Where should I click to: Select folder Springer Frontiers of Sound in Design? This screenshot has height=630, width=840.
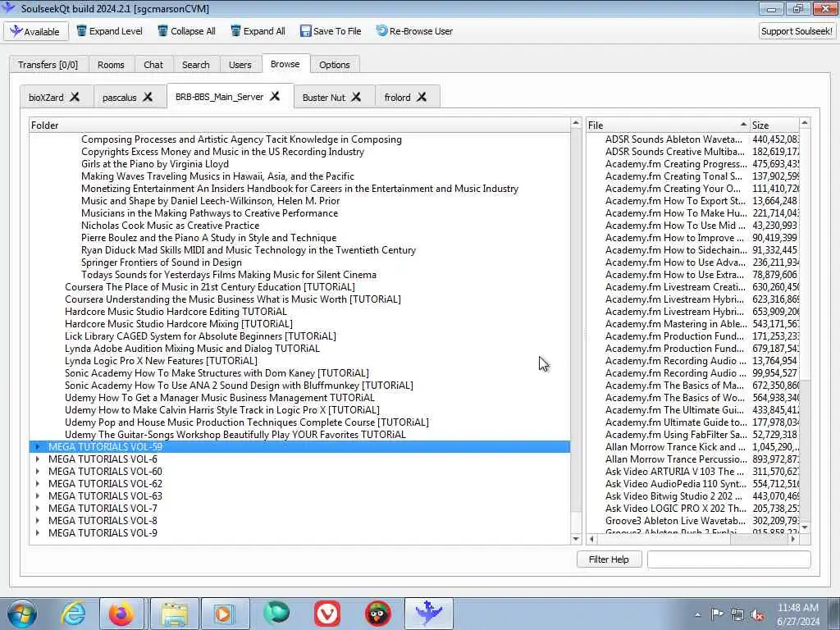point(162,262)
